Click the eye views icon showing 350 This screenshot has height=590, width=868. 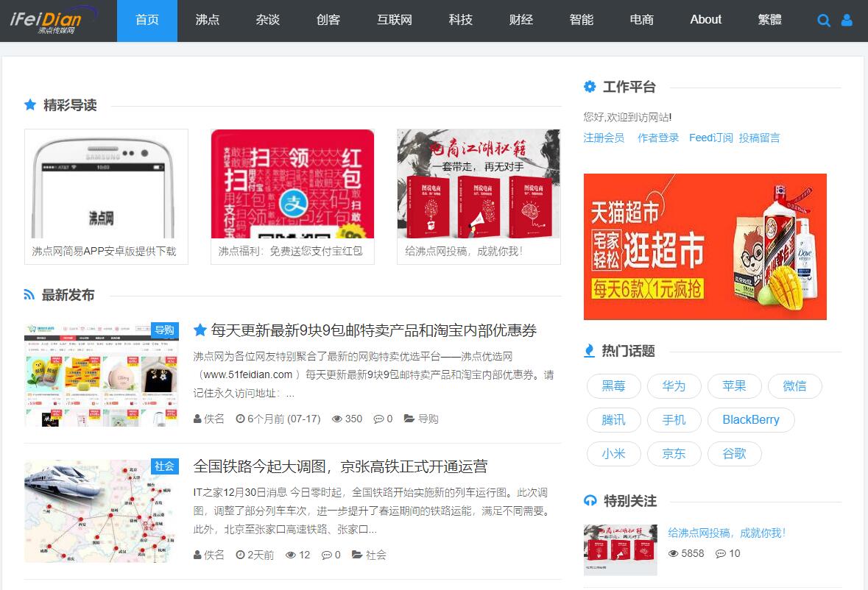click(x=336, y=419)
